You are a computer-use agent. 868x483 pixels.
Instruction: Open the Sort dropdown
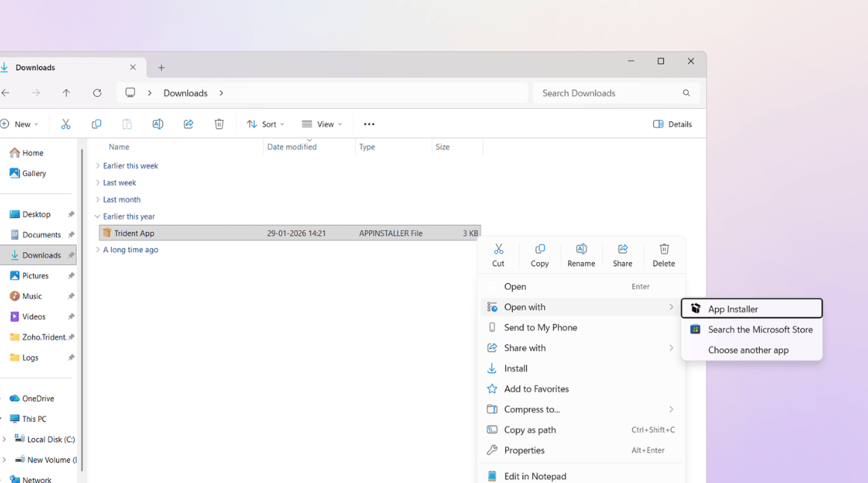coord(266,124)
